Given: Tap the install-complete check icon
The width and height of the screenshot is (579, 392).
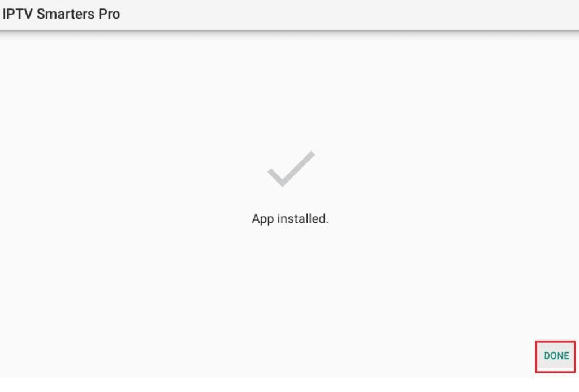Looking at the screenshot, I should pyautogui.click(x=291, y=169).
